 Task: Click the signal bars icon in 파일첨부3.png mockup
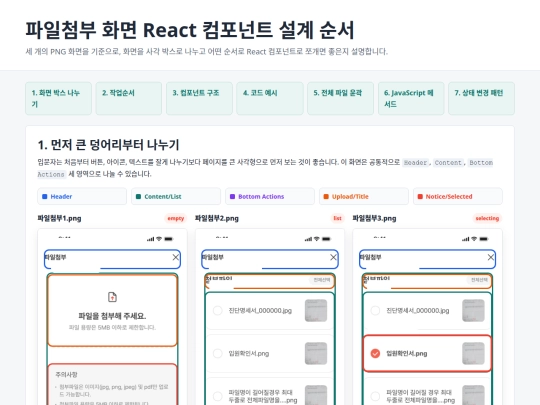pos(466,239)
